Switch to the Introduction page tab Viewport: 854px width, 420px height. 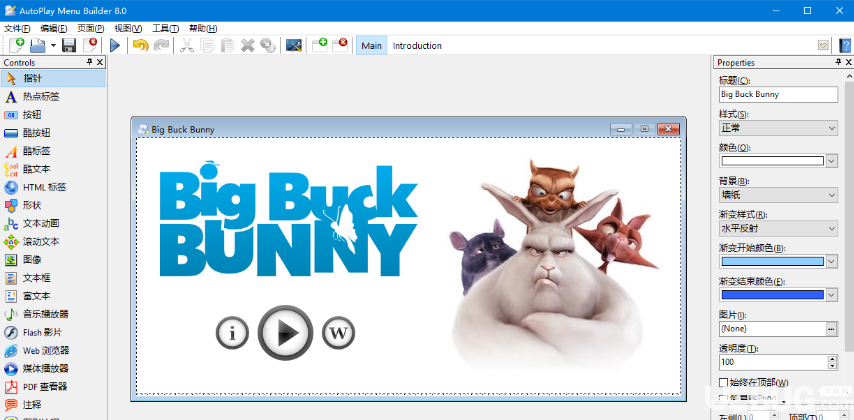[417, 46]
